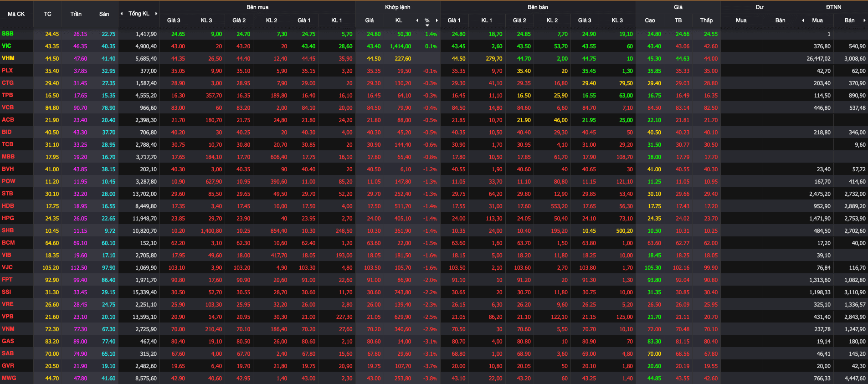Open the ACB ticker symbol
Viewport: 868px width, 384px height.
point(8,120)
